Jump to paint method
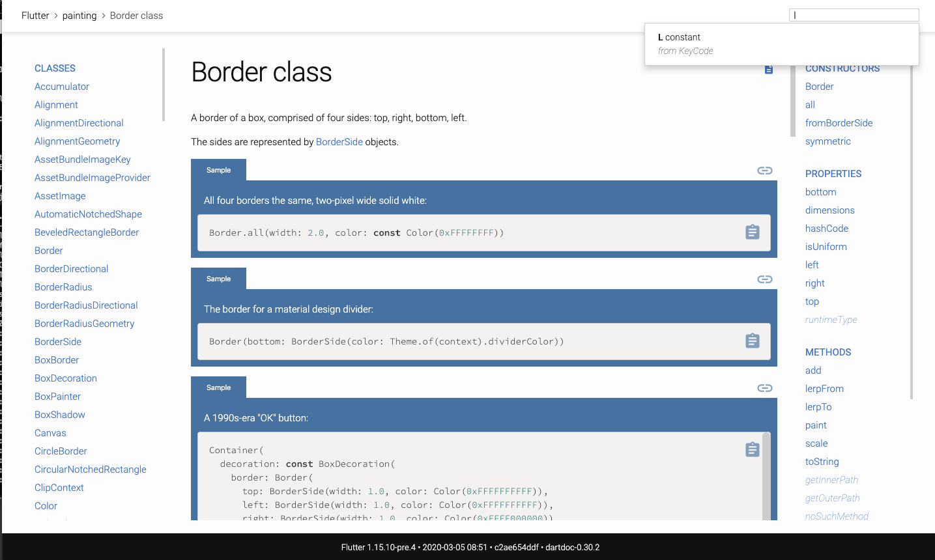This screenshot has width=935, height=560. [x=816, y=425]
